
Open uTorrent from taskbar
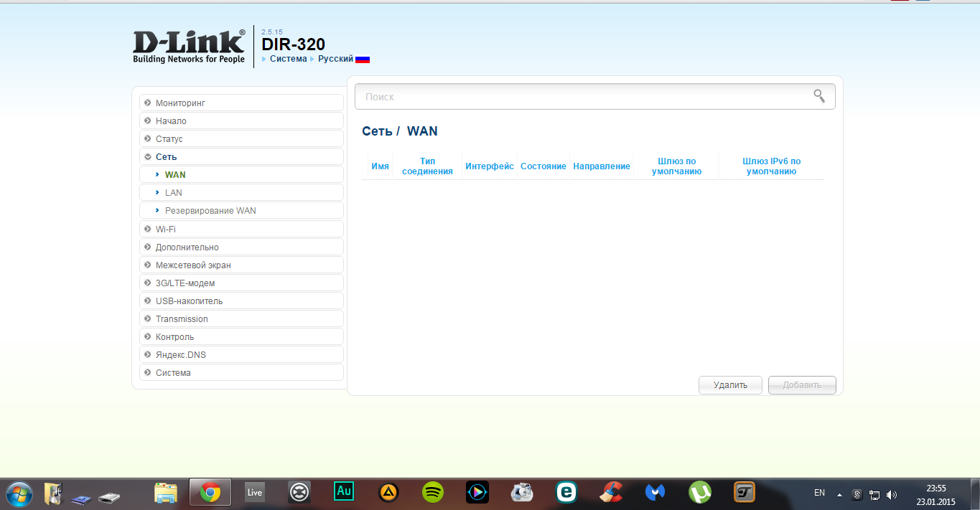tap(700, 492)
